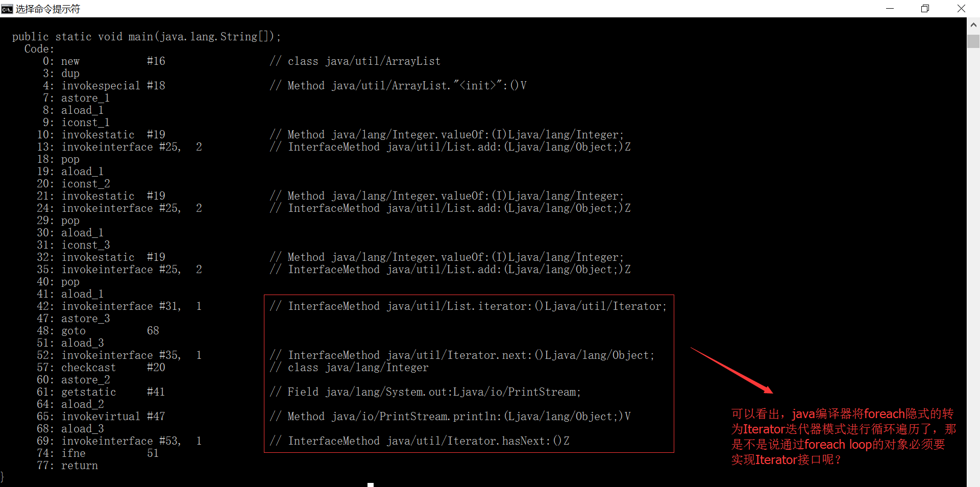The height and width of the screenshot is (487, 980).
Task: Click the 'checkcast #20' instruction
Action: pyautogui.click(x=113, y=368)
